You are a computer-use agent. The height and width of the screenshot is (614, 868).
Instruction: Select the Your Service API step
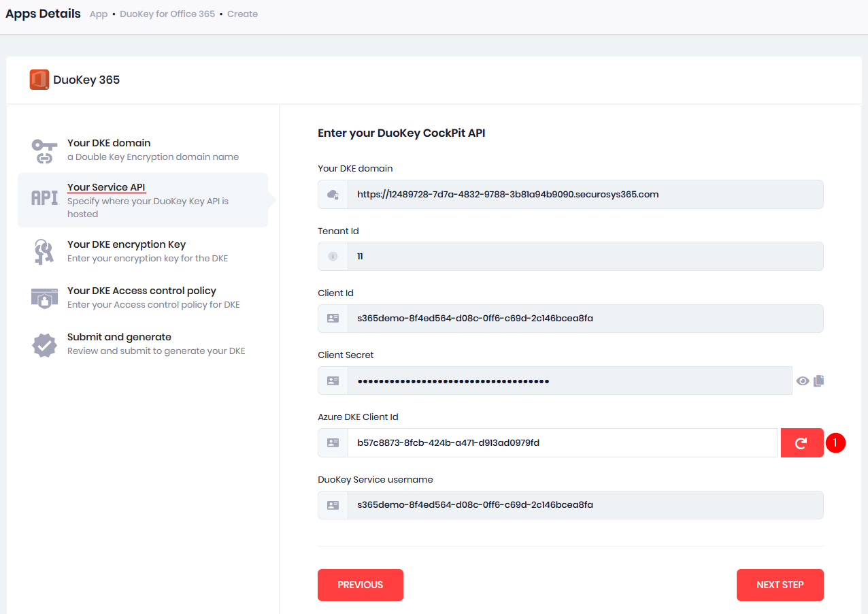tap(143, 200)
